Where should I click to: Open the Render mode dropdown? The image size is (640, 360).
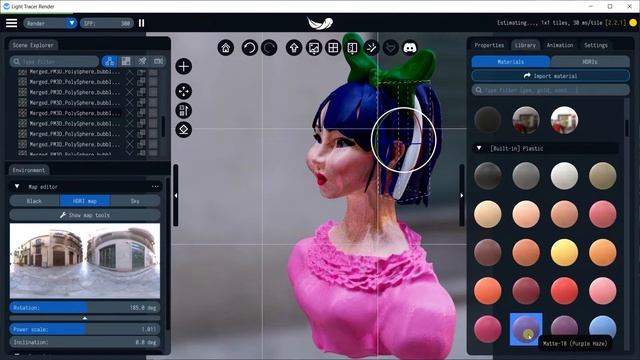[50, 23]
